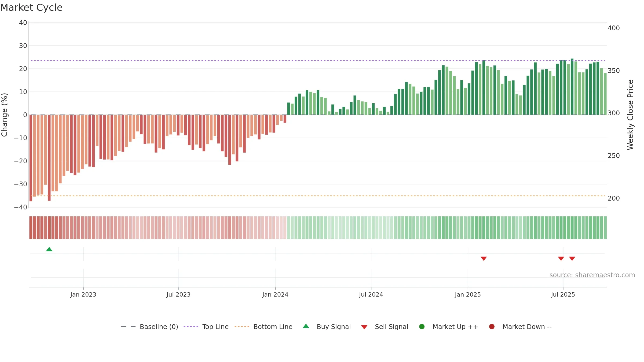Click the Jan 2023 axis label
644x362 pixels.
click(x=83, y=295)
